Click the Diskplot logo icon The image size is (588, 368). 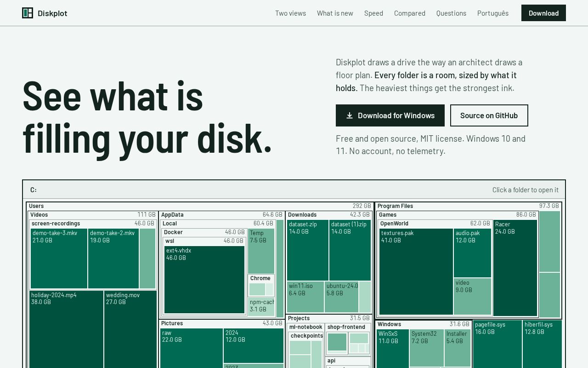pyautogui.click(x=28, y=13)
